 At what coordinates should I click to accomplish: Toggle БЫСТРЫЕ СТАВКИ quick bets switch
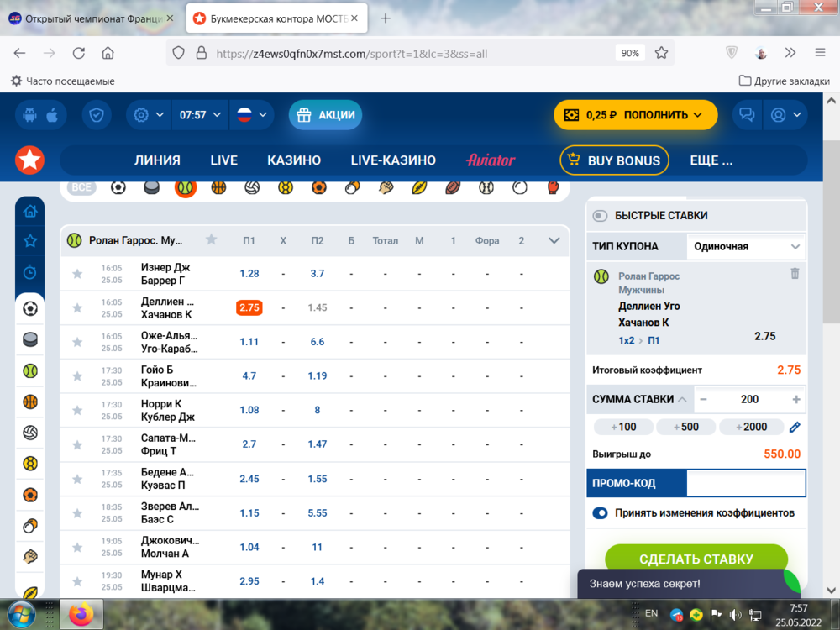[600, 215]
